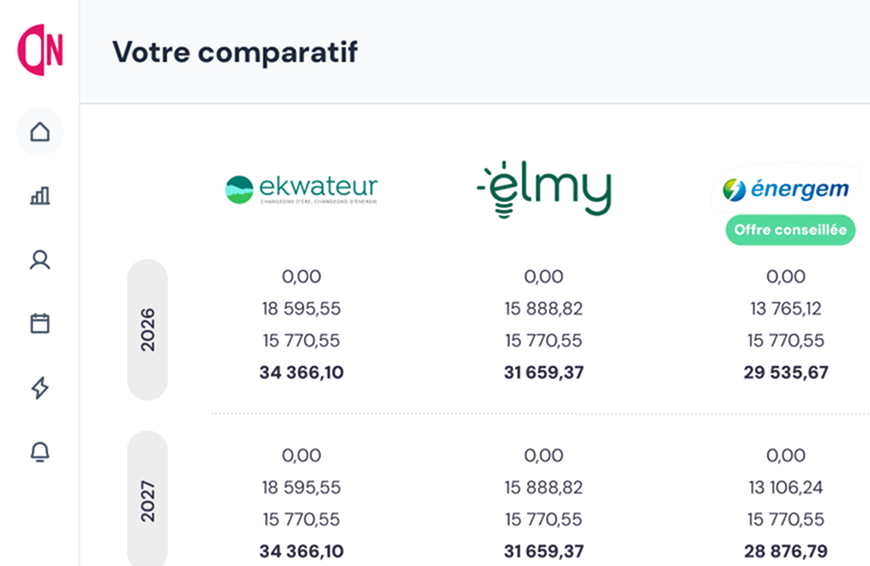Click énergem 2026 value 13 765,12
Viewport: 870px width, 566px height.
tap(786, 309)
